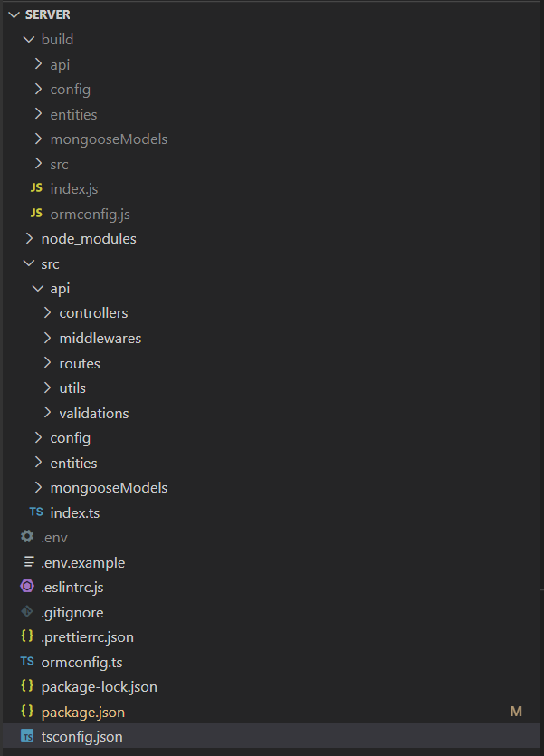Click the braces icon next to .prettierrc.json
Viewport: 544px width, 756px height.
click(27, 636)
